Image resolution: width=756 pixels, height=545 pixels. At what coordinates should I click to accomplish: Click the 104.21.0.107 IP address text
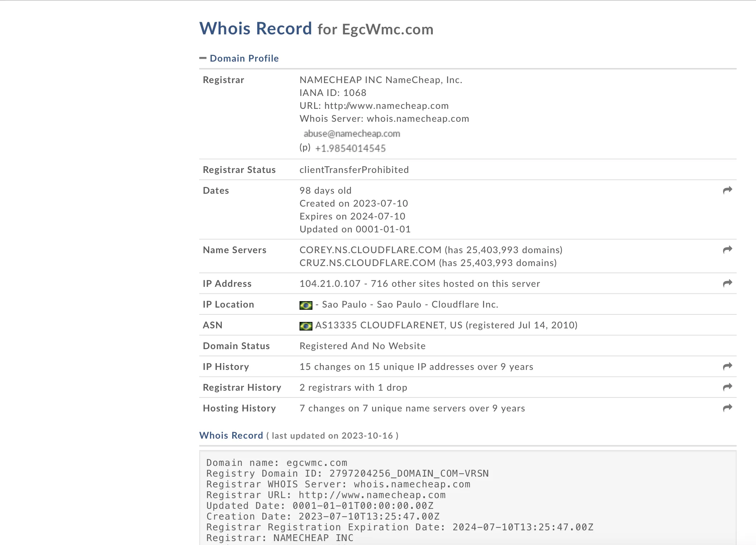[330, 284]
